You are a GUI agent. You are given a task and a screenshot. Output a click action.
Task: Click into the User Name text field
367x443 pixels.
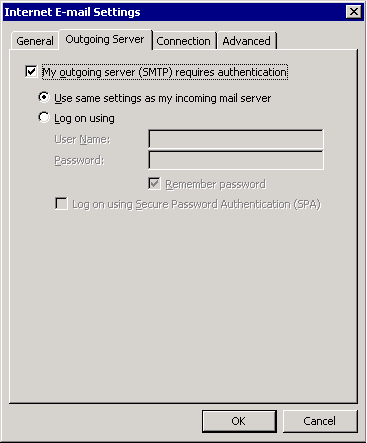(x=236, y=139)
